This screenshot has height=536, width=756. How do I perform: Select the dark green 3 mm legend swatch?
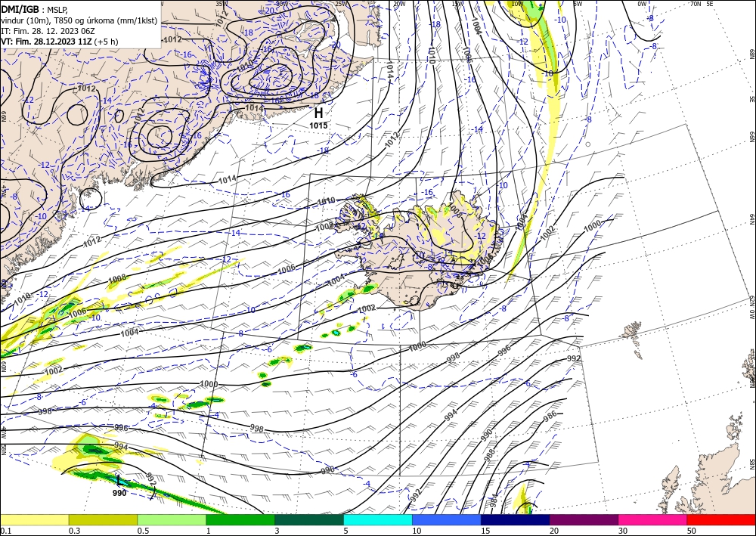309,519
